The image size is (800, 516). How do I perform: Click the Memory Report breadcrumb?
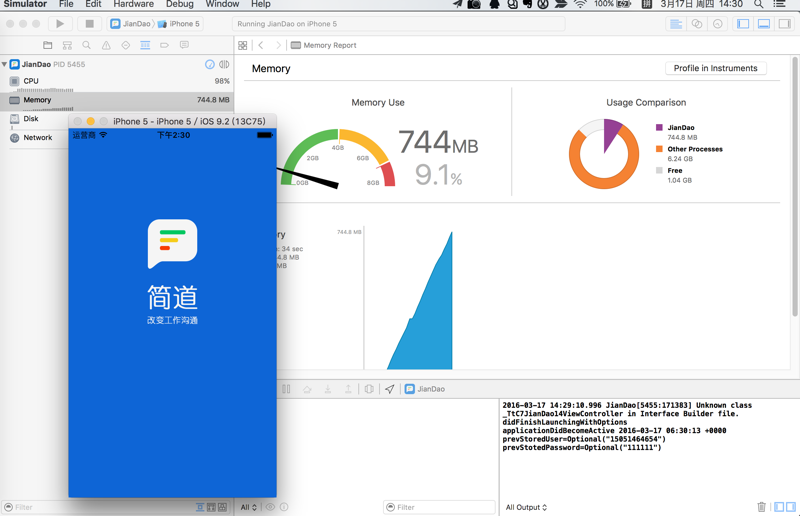(x=323, y=45)
